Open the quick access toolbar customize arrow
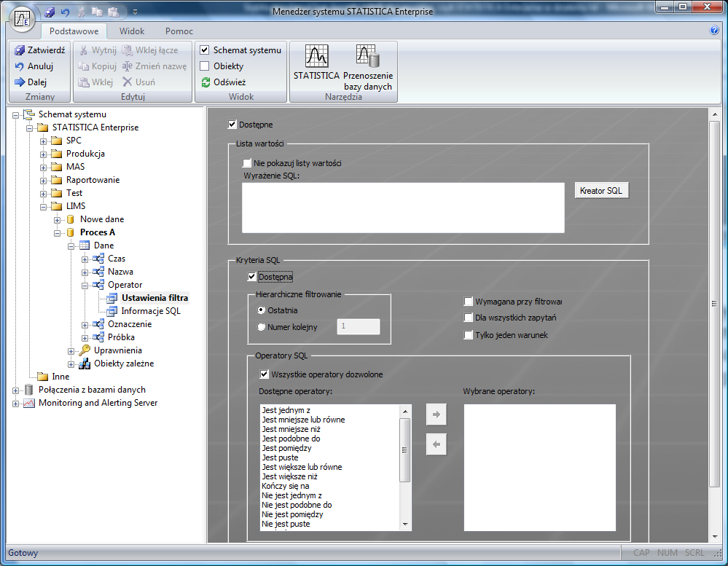 tap(135, 12)
